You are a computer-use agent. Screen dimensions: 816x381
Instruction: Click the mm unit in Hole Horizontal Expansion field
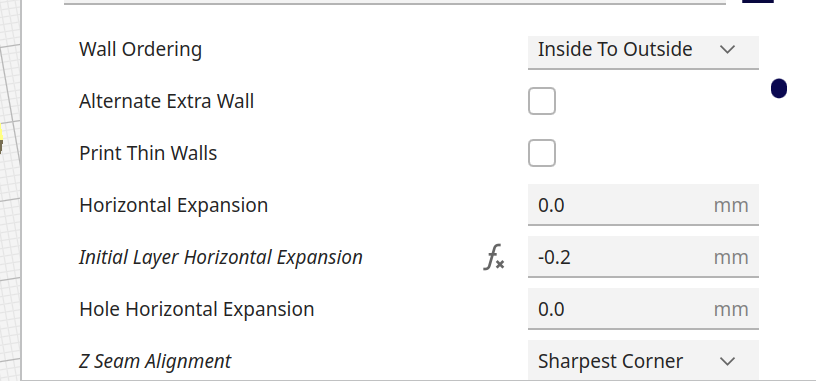[x=731, y=310]
